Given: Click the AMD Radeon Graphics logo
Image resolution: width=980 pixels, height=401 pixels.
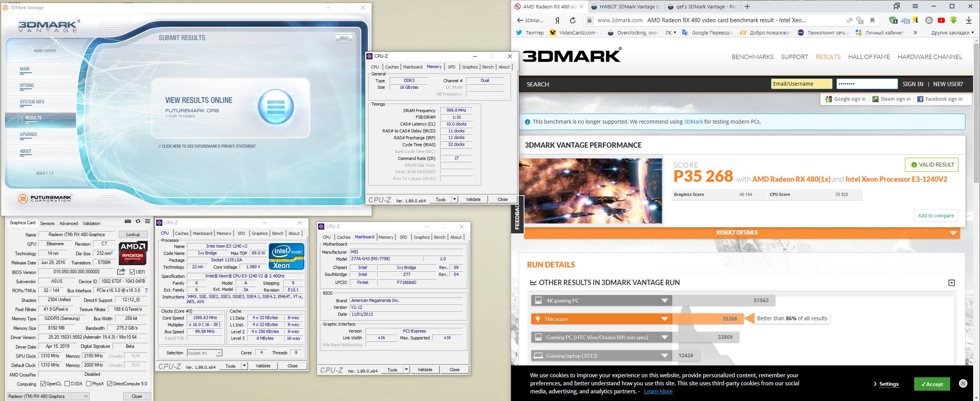Looking at the screenshot, I should point(133,253).
